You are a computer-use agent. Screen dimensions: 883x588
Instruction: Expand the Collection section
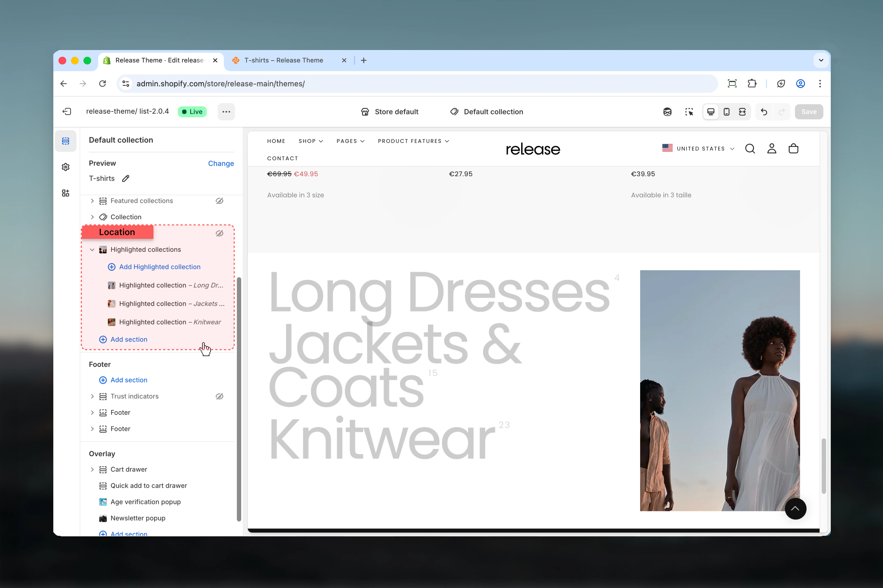[92, 217]
